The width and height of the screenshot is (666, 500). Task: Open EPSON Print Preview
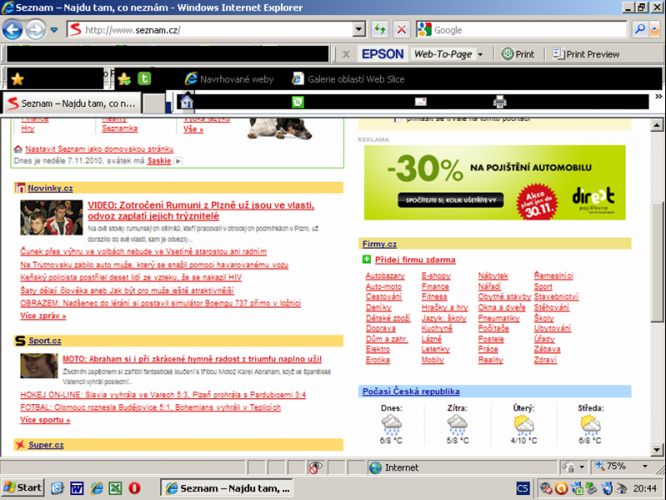586,54
